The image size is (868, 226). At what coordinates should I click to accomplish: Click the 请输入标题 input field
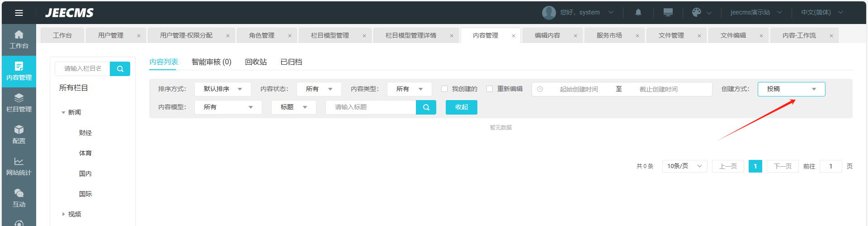pos(371,107)
